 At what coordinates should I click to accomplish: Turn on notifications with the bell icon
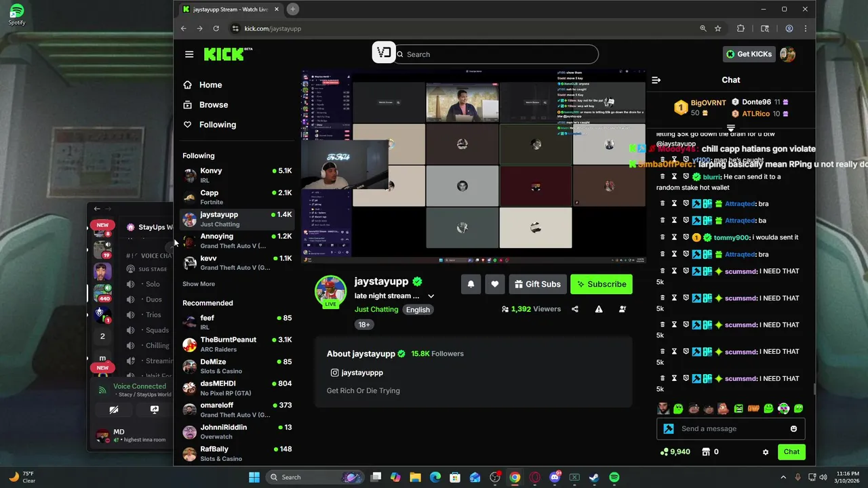(471, 285)
